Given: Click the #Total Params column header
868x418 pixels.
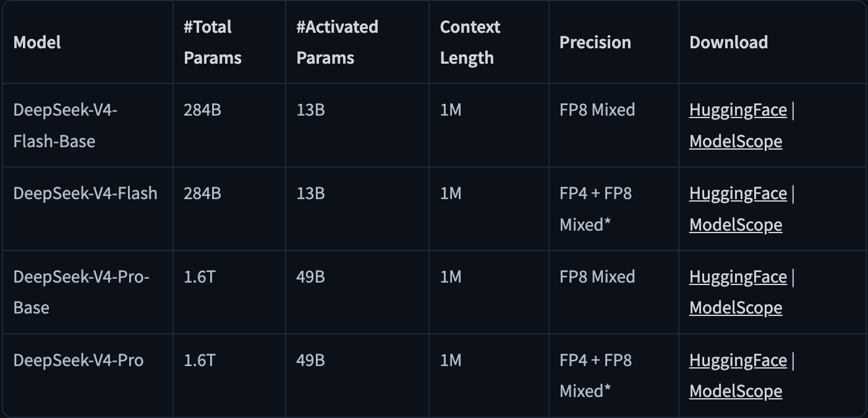Looking at the screenshot, I should pos(213,43).
